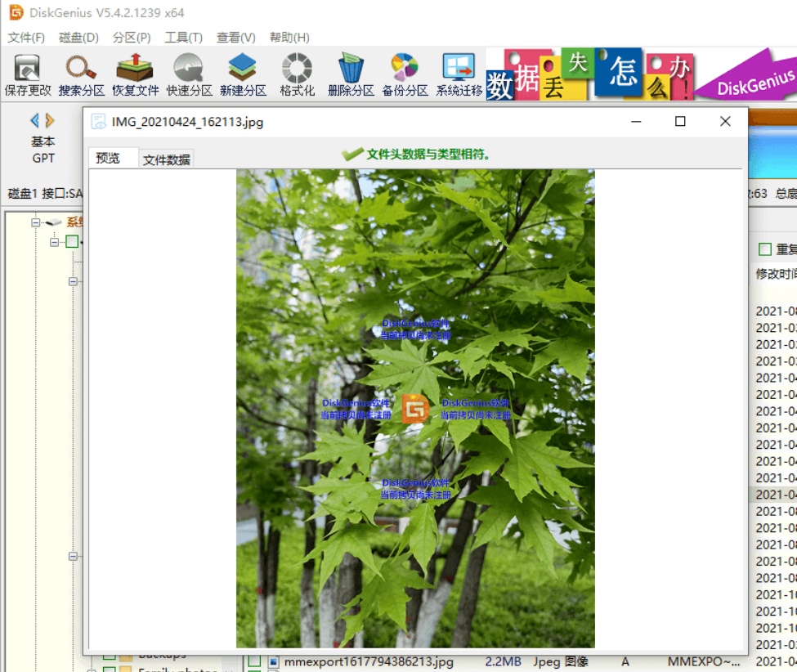Check the green tree node checkbox under the disk
Screen dimensions: 797x672
click(x=72, y=241)
